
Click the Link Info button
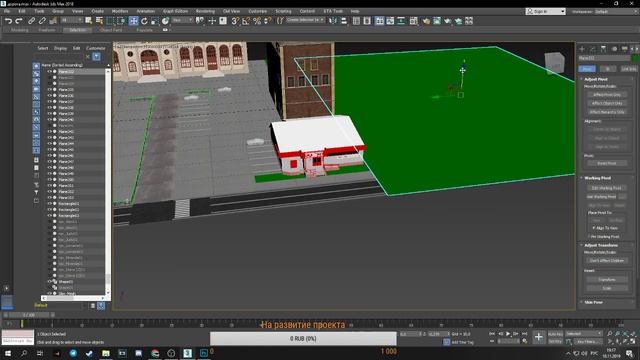click(x=629, y=69)
